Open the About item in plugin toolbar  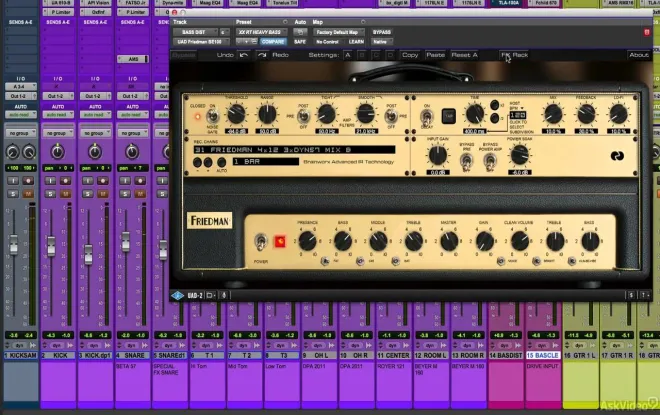(x=639, y=55)
